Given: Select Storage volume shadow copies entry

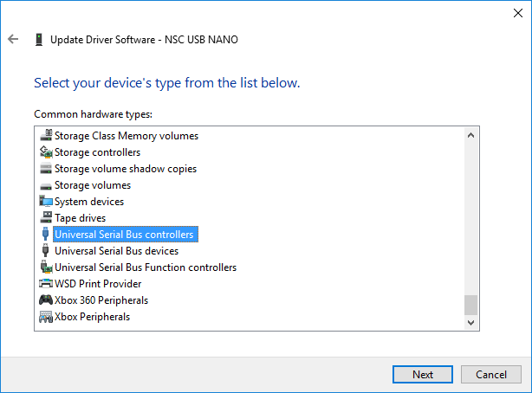Looking at the screenshot, I should point(126,169).
